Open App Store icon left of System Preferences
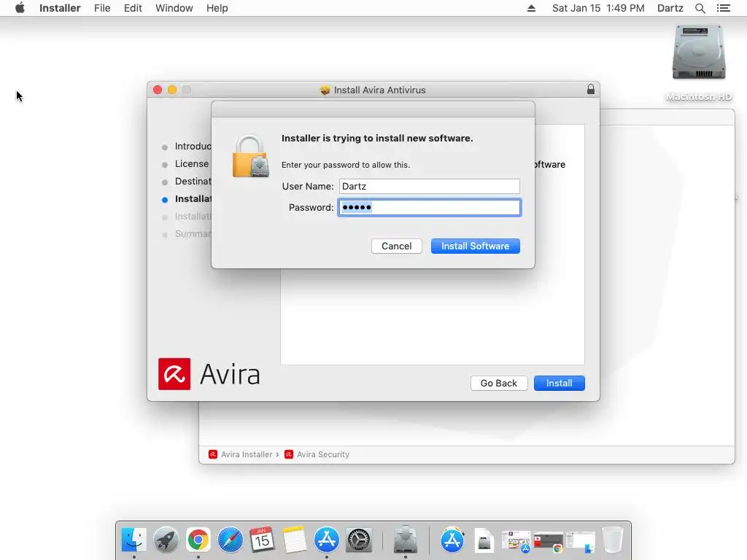 tap(326, 540)
